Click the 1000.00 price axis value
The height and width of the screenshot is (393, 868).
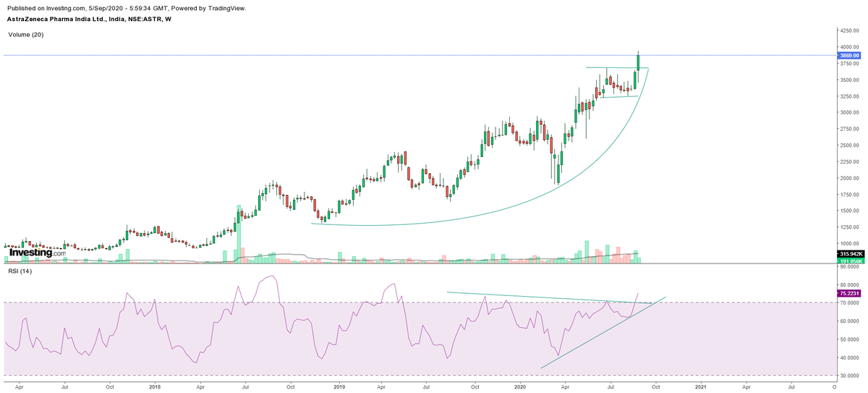(849, 244)
